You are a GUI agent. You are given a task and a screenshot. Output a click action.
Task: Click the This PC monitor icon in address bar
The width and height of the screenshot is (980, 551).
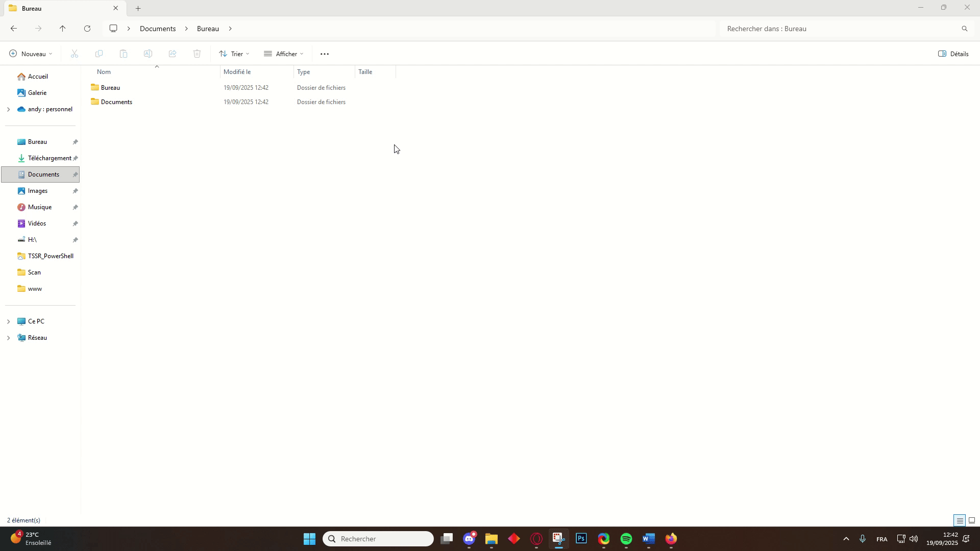(113, 29)
